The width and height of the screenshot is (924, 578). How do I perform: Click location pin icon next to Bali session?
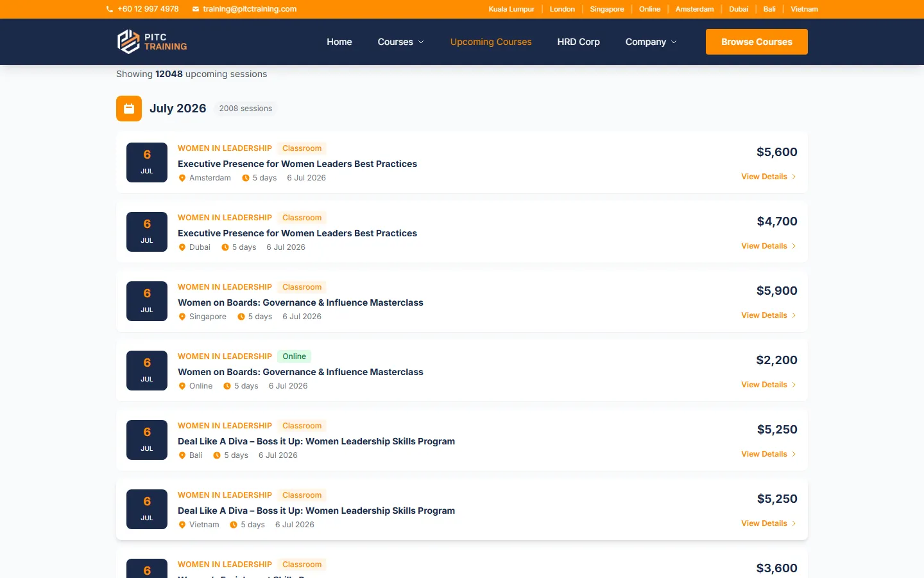[x=182, y=455]
